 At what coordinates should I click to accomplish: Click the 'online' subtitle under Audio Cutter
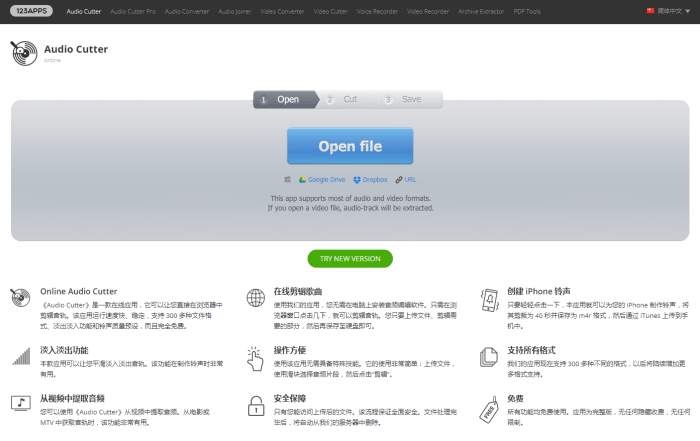coord(52,60)
